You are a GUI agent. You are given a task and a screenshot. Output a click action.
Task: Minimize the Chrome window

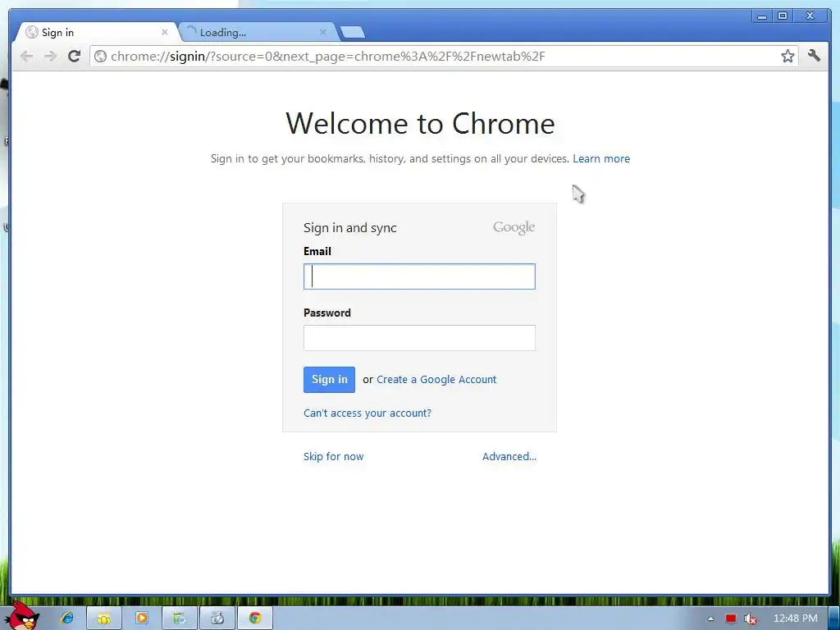click(x=762, y=16)
